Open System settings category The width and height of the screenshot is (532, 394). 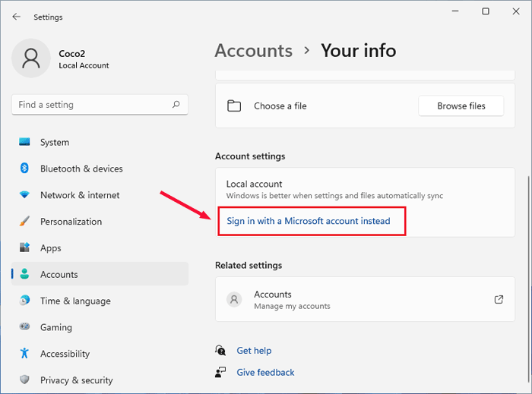tap(100, 142)
